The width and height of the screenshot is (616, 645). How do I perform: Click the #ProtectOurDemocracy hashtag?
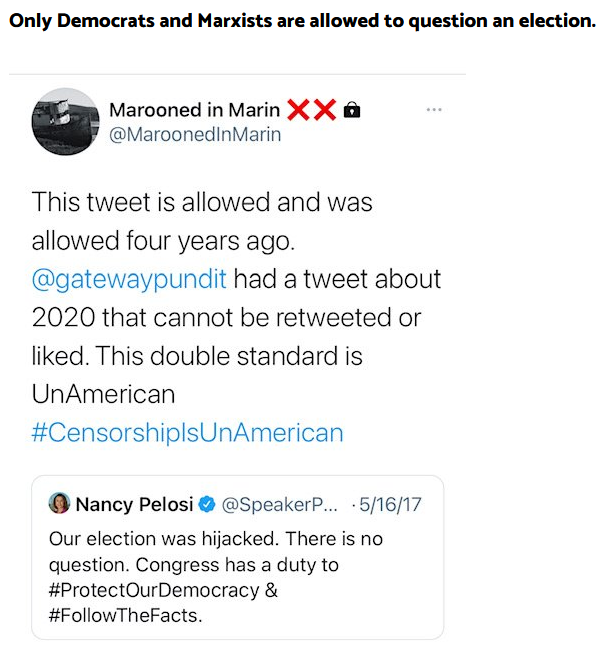tap(154, 590)
